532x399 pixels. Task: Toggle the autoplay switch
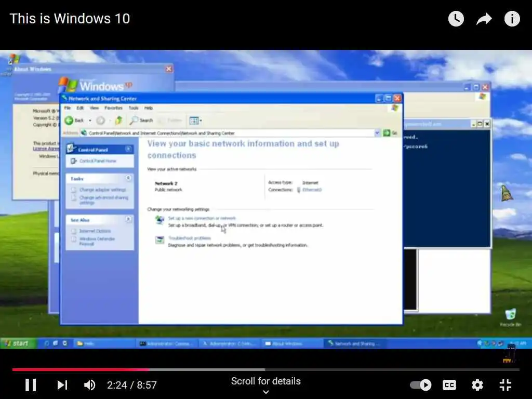tap(421, 385)
